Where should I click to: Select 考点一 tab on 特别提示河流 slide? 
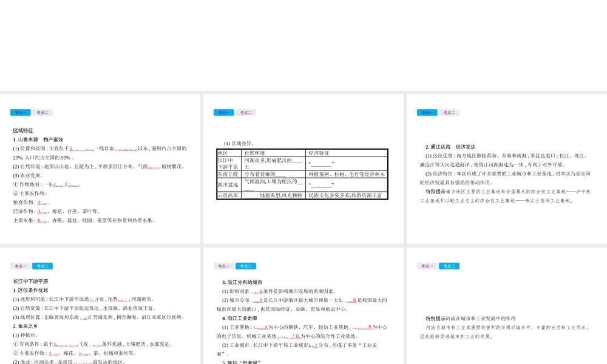(427, 266)
